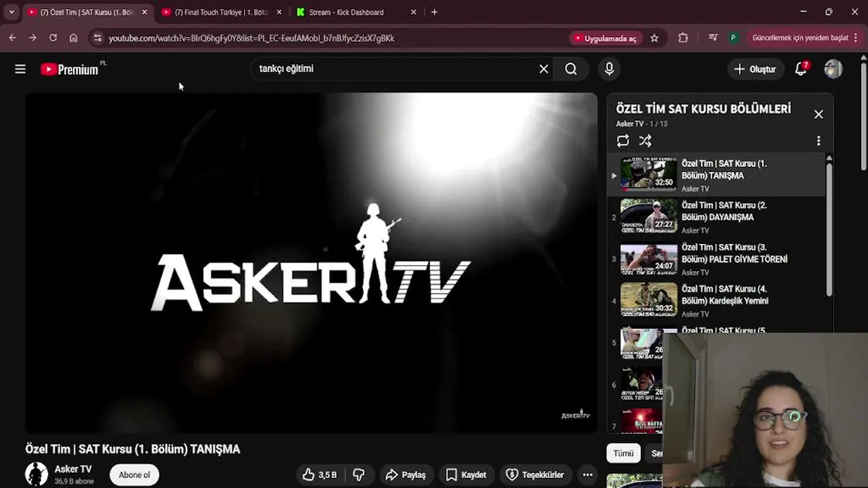Dislike the video
This screenshot has width=868, height=488.
pyautogui.click(x=359, y=474)
